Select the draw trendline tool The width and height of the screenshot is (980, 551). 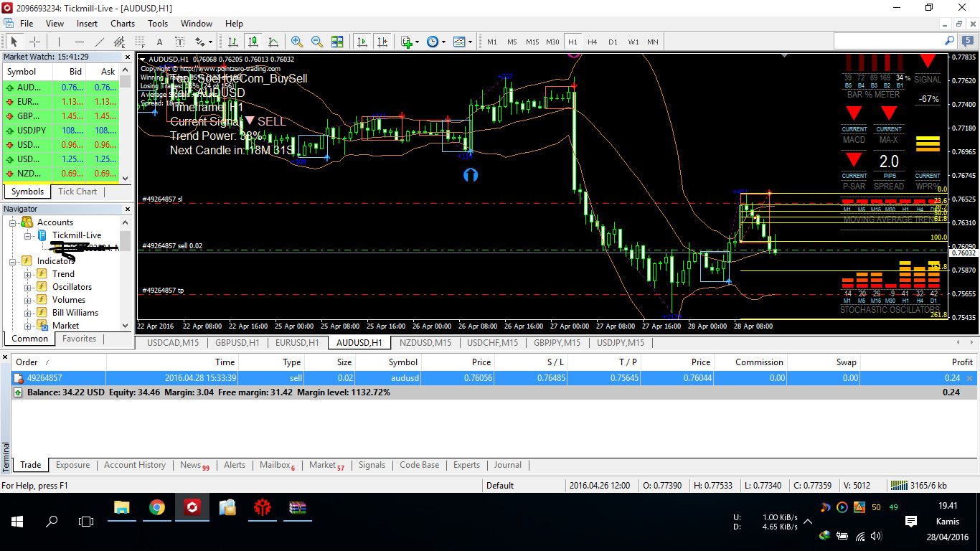click(x=100, y=42)
